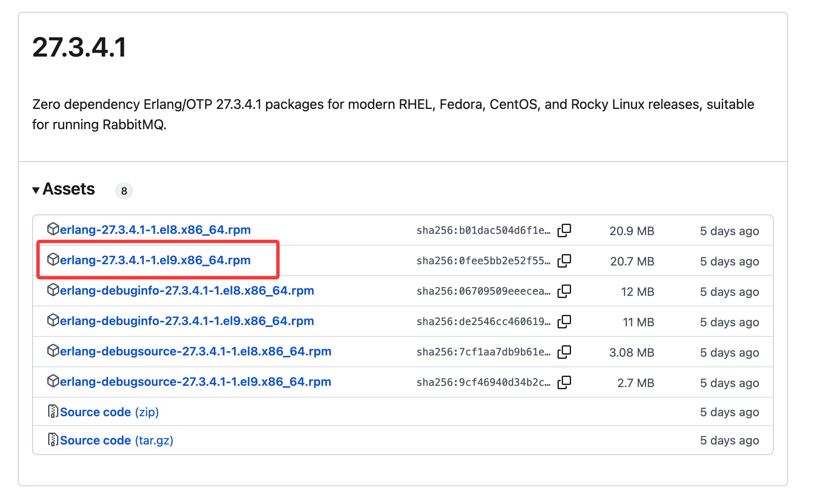This screenshot has width=827, height=504.
Task: Click the package icon beside erlang-27.3.4.1-1.el9.x86_64.rpm
Action: [52, 260]
